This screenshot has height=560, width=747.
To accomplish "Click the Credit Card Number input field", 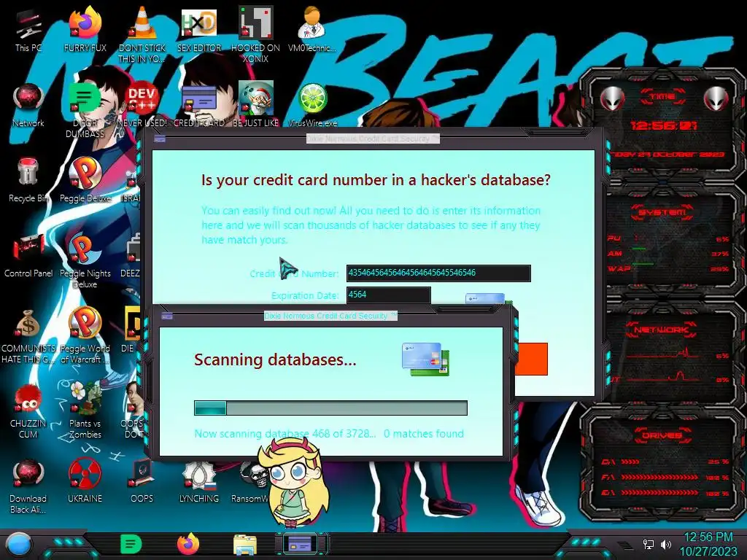I will [x=438, y=273].
